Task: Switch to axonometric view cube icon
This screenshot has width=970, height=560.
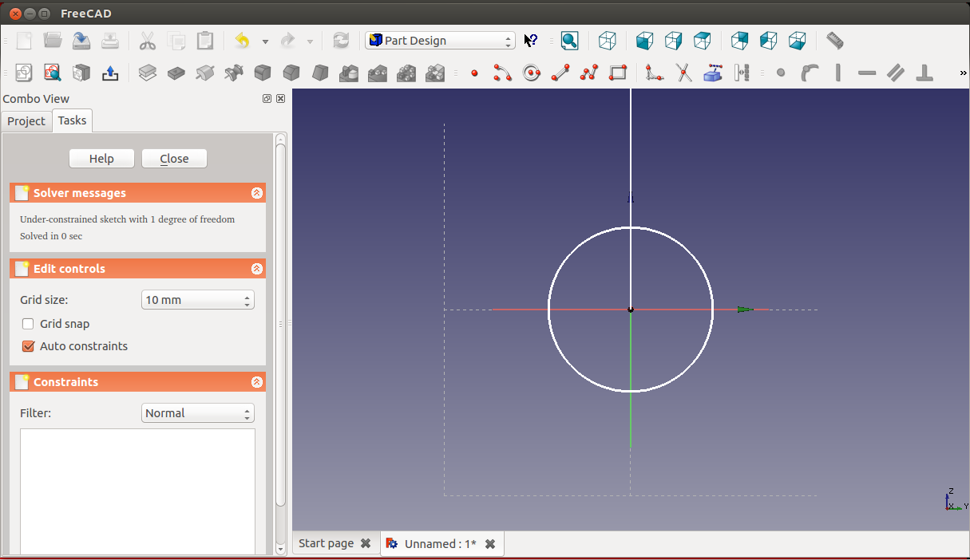Action: (x=608, y=41)
